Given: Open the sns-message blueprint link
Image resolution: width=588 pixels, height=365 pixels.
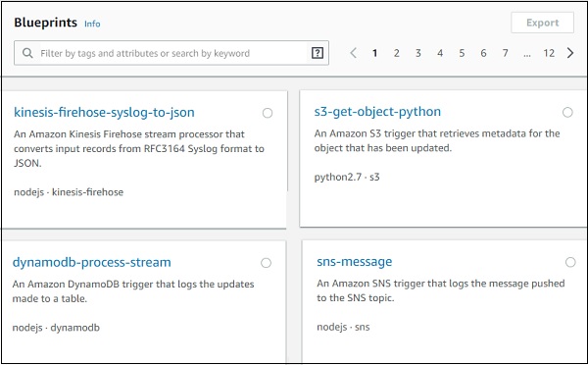Looking at the screenshot, I should (355, 261).
